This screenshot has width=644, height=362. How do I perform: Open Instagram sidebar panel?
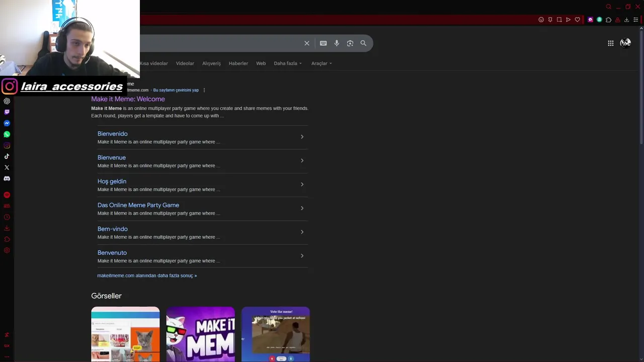(7, 145)
